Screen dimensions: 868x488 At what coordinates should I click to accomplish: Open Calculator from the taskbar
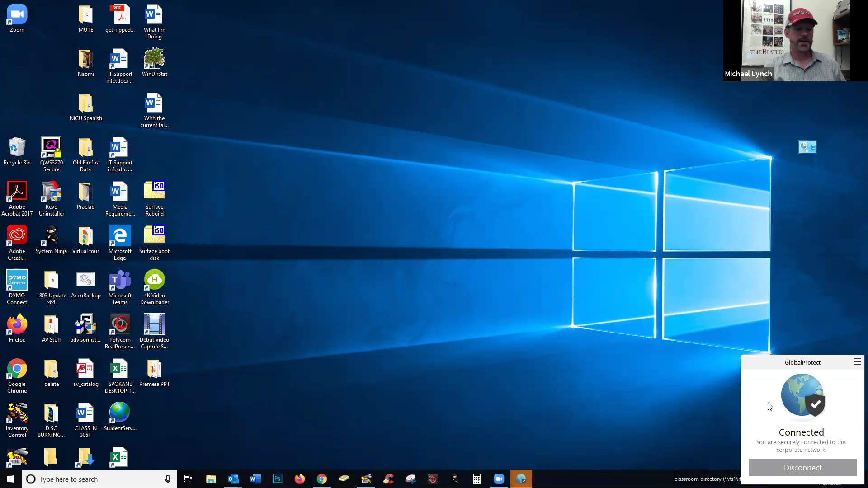tap(476, 479)
